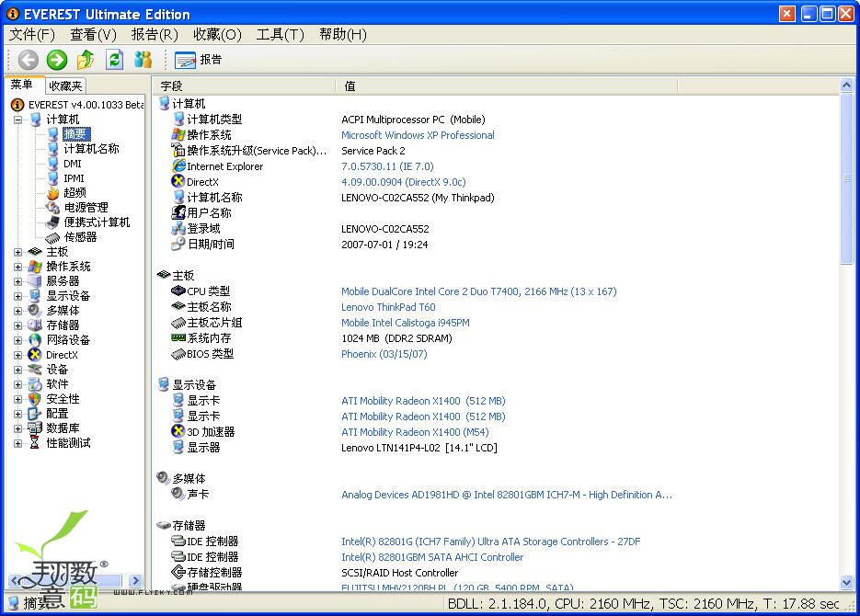Viewport: 860px width, 616px height.
Task: Open the 文件(F) menu
Action: 32,35
